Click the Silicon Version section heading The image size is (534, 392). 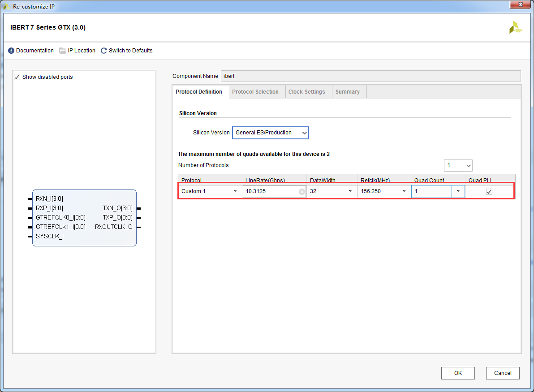click(198, 113)
